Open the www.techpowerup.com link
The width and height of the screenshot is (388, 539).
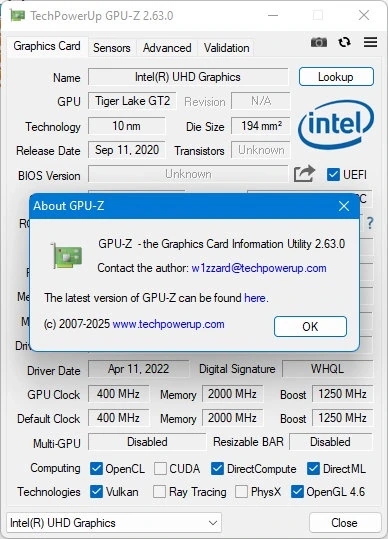(x=168, y=324)
